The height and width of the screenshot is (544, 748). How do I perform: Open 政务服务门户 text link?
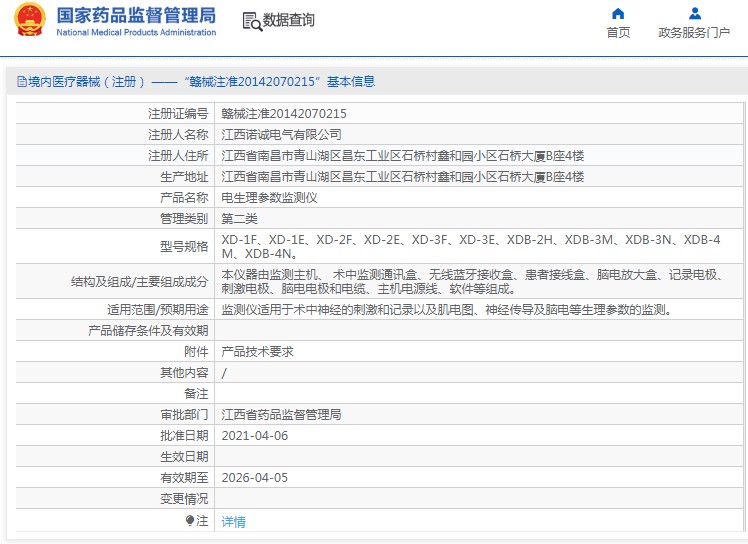(694, 32)
